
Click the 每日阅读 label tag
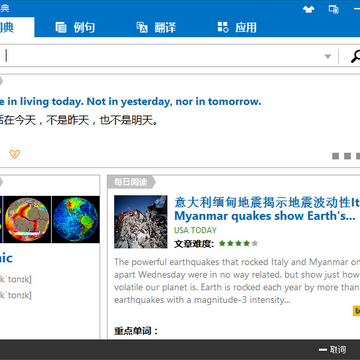click(x=131, y=182)
